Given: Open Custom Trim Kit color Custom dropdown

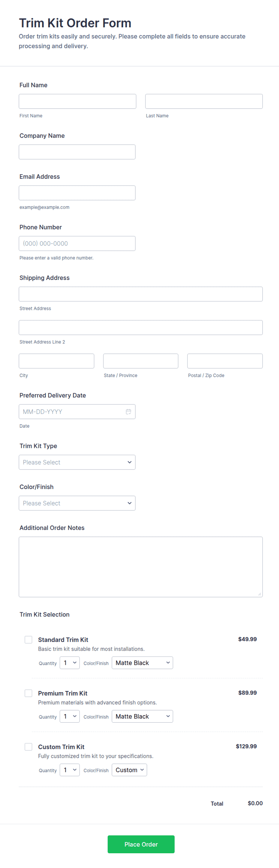Looking at the screenshot, I should pyautogui.click(x=129, y=770).
